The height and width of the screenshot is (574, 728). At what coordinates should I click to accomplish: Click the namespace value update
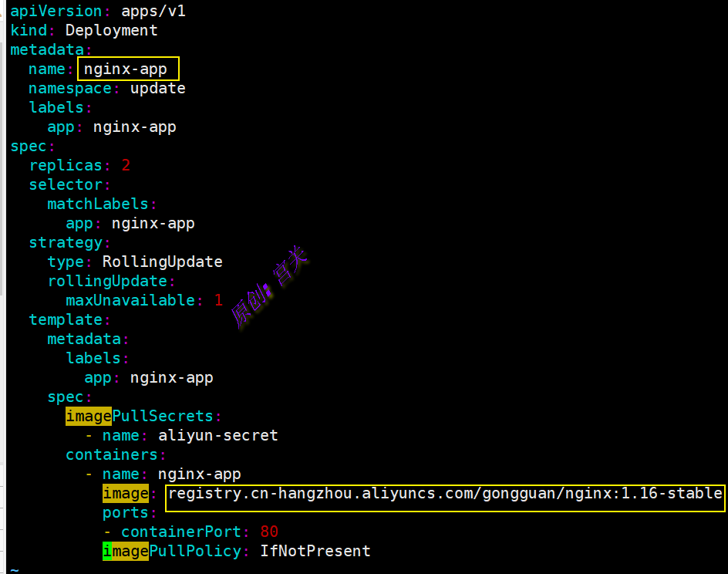coord(157,88)
